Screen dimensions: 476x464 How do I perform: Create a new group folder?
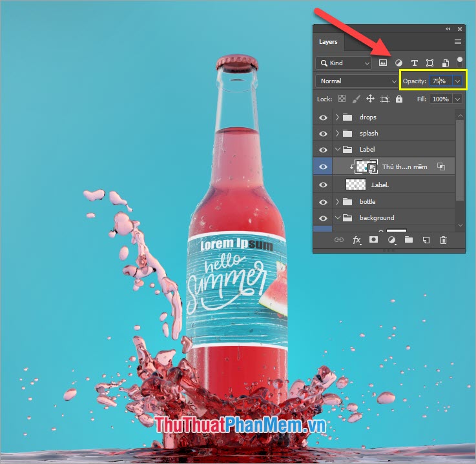[409, 240]
